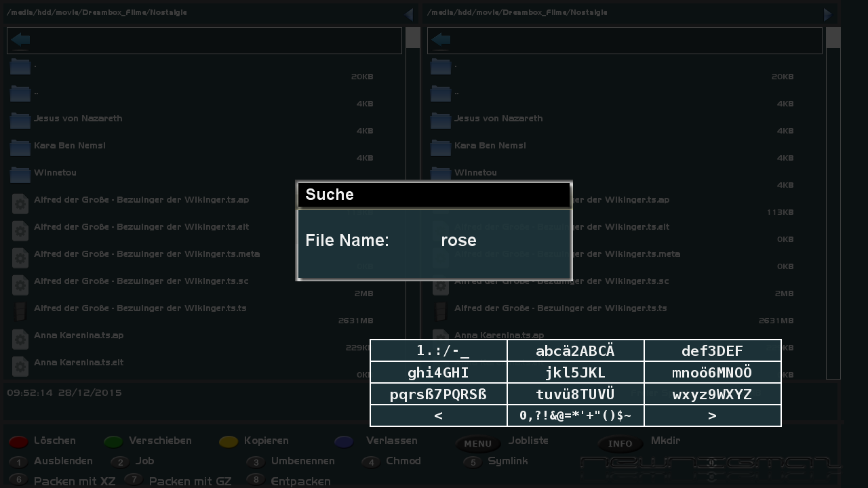Click the left panel vertical scrollbar handle
This screenshot has width=868, height=488.
[x=412, y=38]
